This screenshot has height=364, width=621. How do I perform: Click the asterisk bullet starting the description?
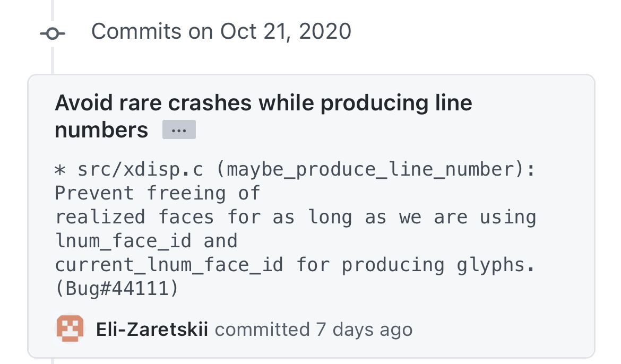[x=60, y=170]
